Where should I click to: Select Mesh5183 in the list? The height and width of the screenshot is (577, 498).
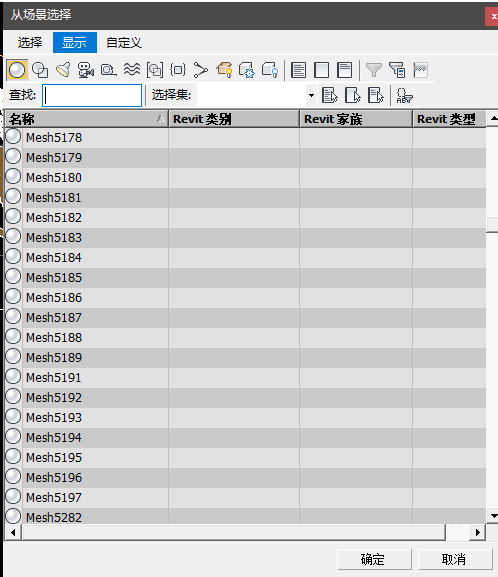pos(54,237)
